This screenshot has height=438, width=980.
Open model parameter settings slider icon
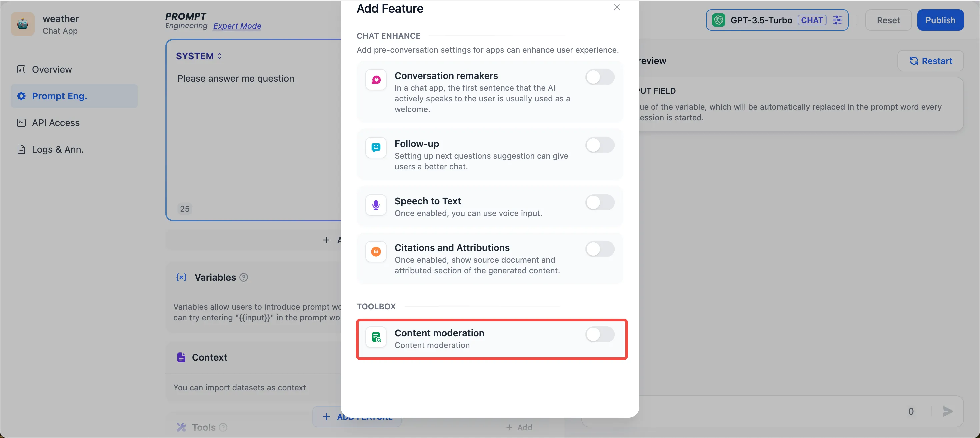tap(837, 20)
